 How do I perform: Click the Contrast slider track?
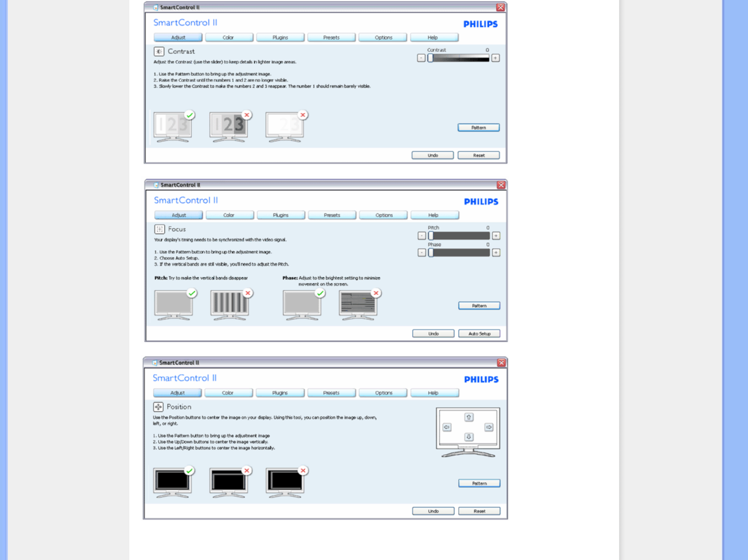point(459,58)
